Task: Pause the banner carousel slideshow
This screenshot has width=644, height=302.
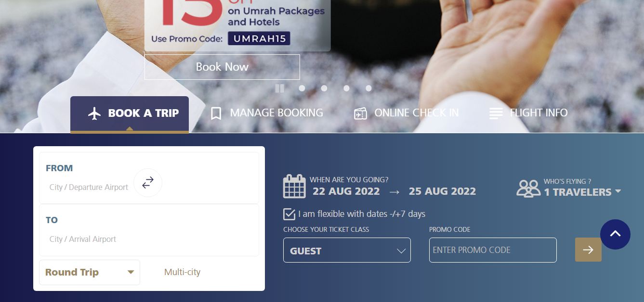Action: tap(279, 88)
